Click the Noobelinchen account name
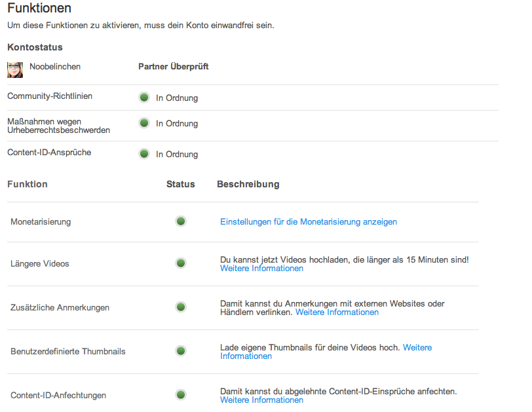 pyautogui.click(x=55, y=67)
